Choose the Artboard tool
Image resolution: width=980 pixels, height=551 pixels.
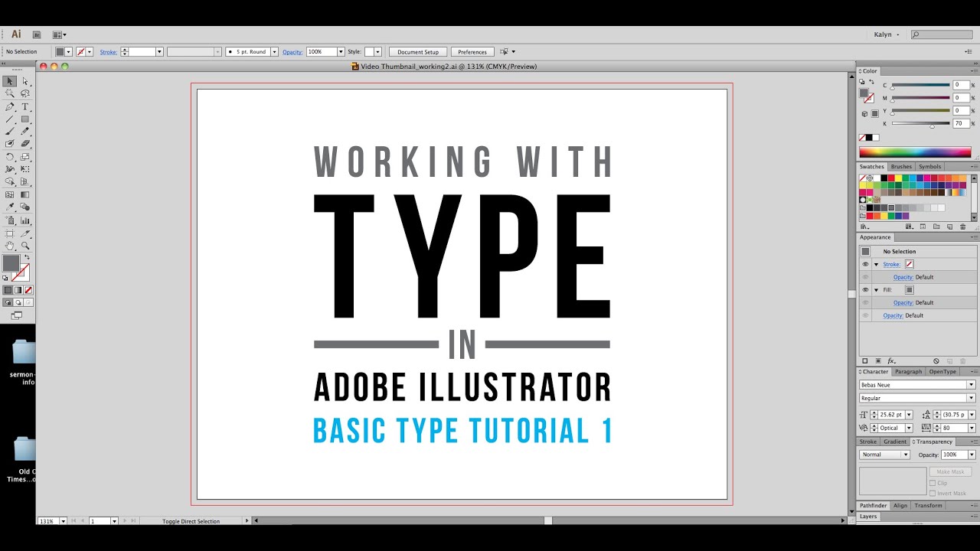pos(10,233)
